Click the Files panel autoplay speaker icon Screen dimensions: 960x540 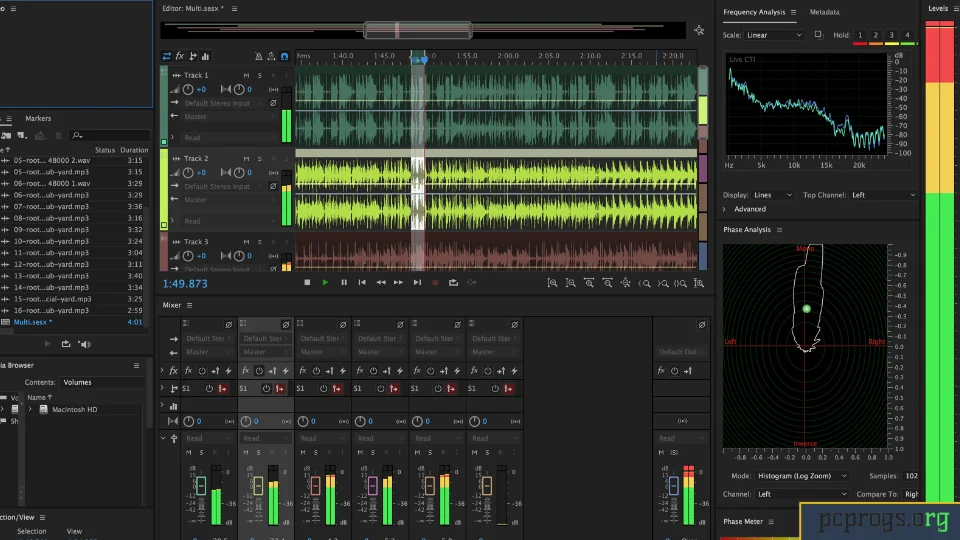[84, 344]
